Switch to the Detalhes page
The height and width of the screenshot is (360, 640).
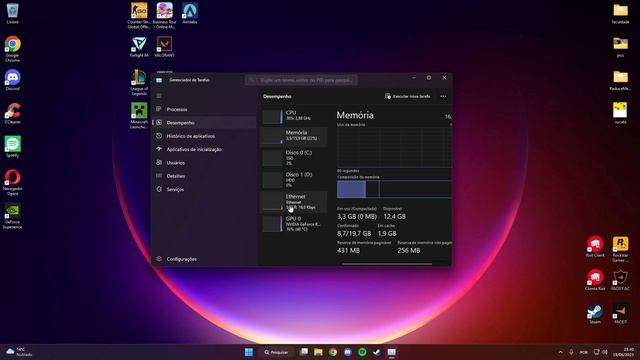pos(204,176)
